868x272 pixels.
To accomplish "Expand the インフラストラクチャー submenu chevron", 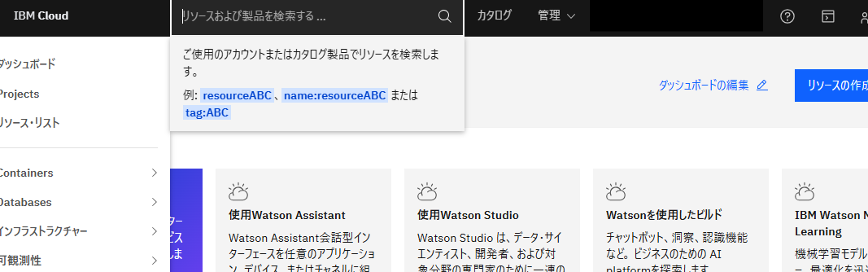I will click(x=154, y=231).
